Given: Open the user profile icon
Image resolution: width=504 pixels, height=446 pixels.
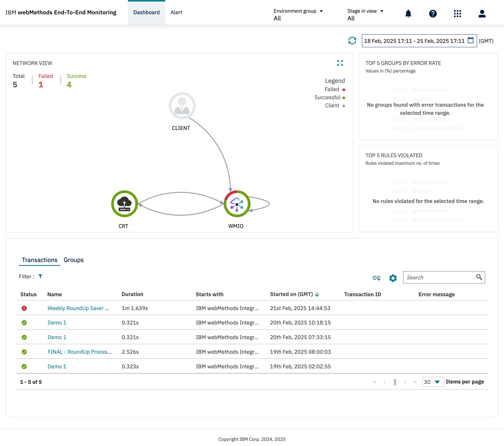Looking at the screenshot, I should (x=482, y=14).
